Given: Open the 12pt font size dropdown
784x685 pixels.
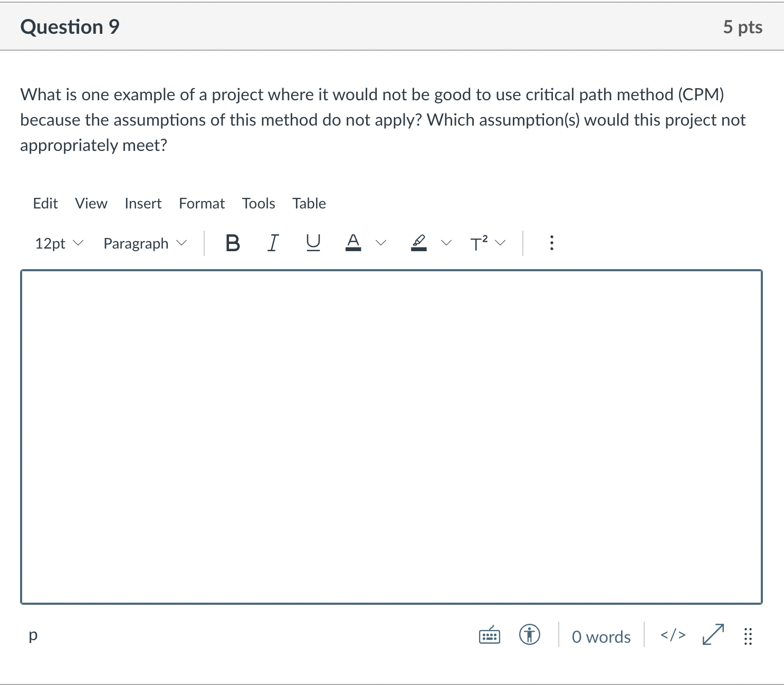Looking at the screenshot, I should (58, 243).
